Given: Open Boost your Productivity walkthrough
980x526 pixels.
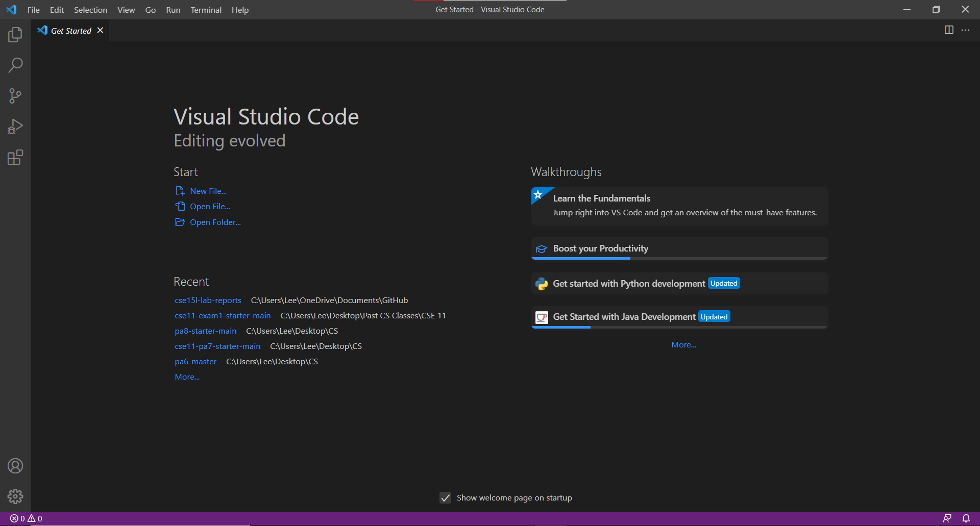Looking at the screenshot, I should (x=600, y=248).
